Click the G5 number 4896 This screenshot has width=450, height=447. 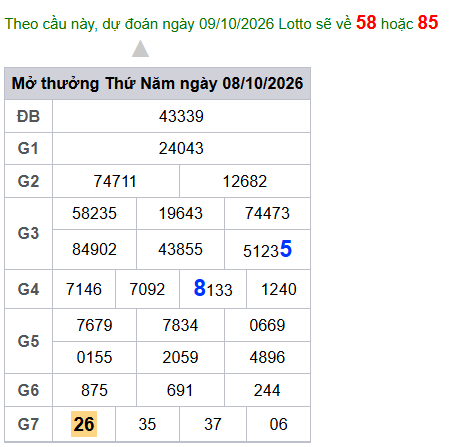(x=267, y=357)
